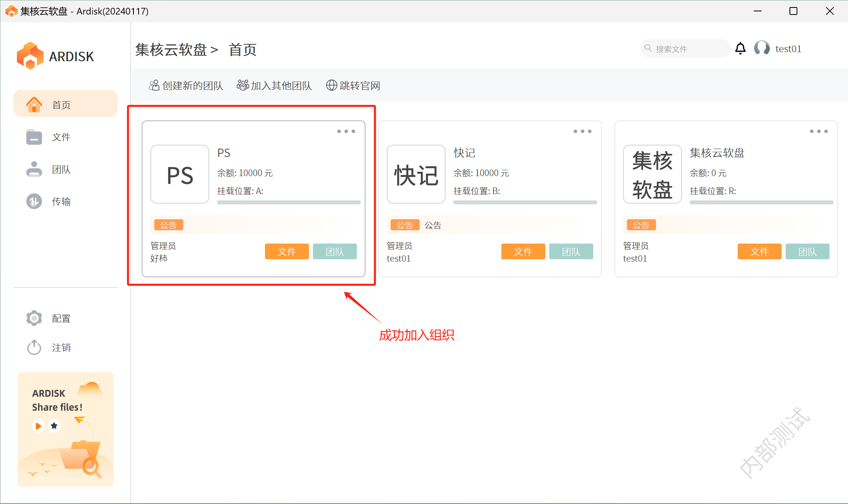848x504 pixels.
Task: Open 文件 button on PS card
Action: click(x=287, y=251)
